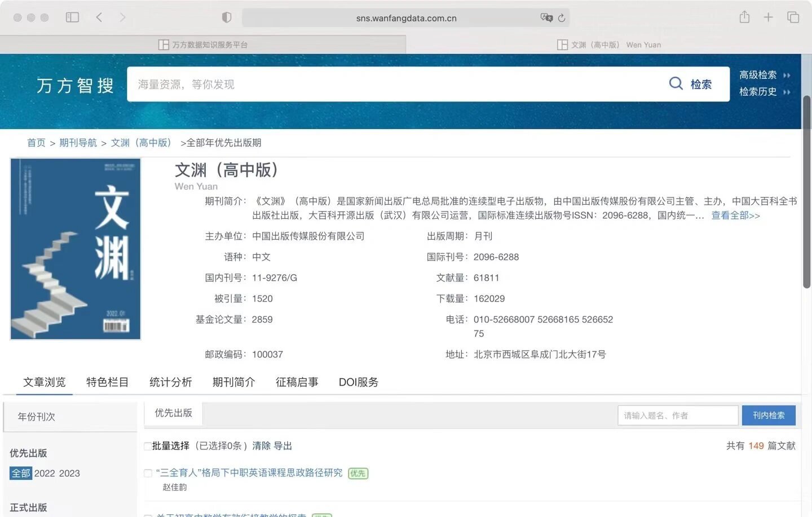
Task: Click the 149 article count
Action: click(756, 446)
